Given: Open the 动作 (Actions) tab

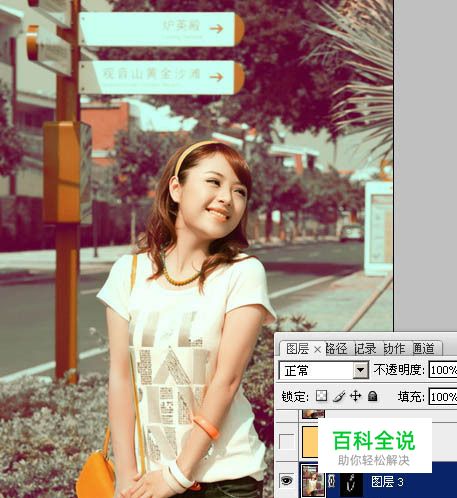Looking at the screenshot, I should 394,349.
